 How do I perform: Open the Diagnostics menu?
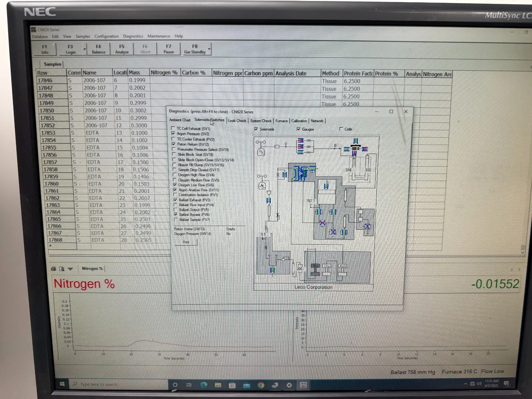[133, 36]
